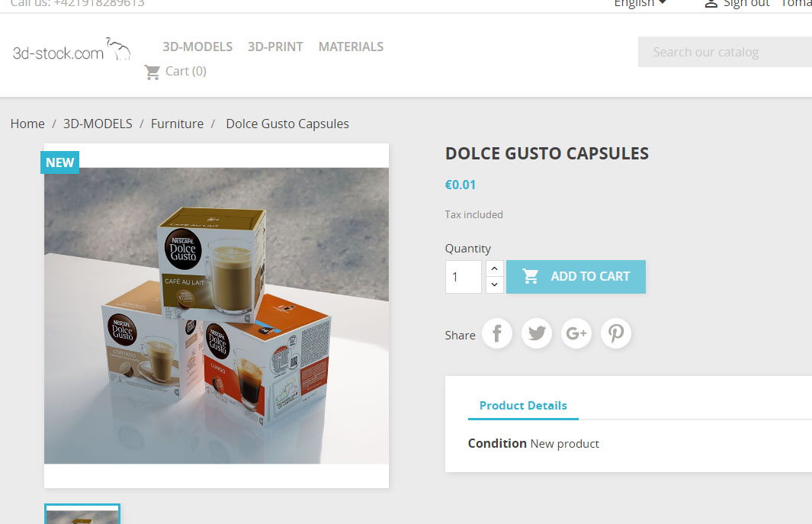The height and width of the screenshot is (524, 812).
Task: Select the product image thumbnail
Action: point(82,514)
